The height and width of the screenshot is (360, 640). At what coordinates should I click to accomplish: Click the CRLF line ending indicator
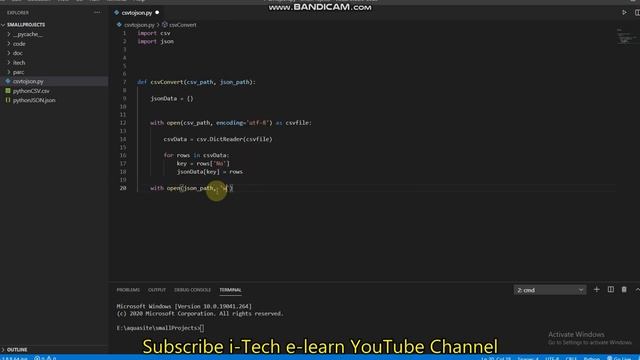pyautogui.click(x=571, y=358)
